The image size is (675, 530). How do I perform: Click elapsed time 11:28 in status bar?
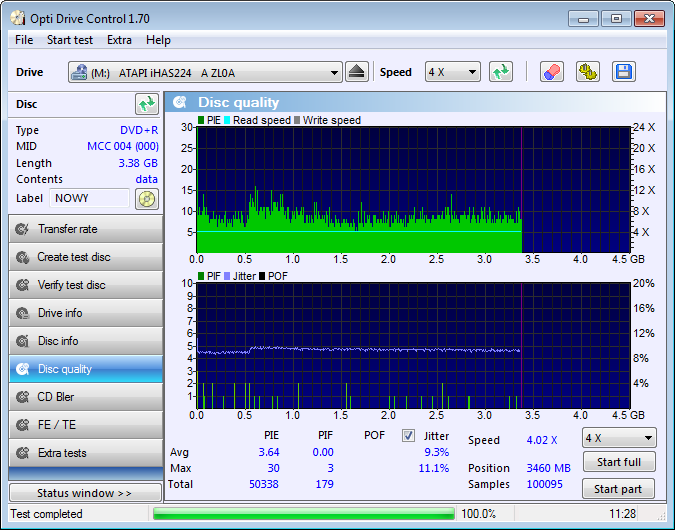click(622, 514)
